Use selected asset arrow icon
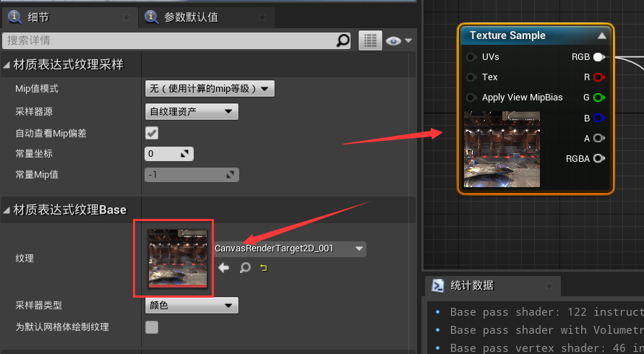 [224, 268]
